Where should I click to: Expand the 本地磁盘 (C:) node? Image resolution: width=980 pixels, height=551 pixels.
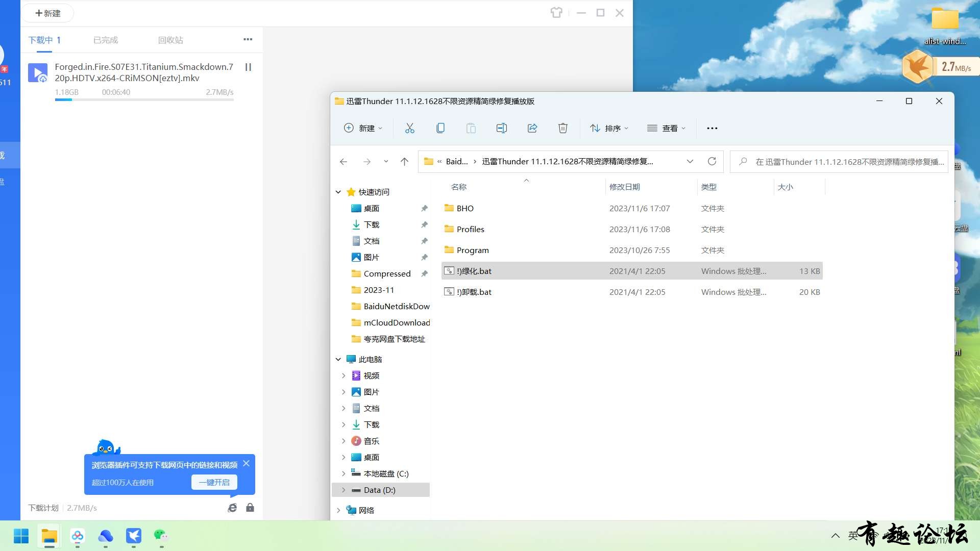344,473
